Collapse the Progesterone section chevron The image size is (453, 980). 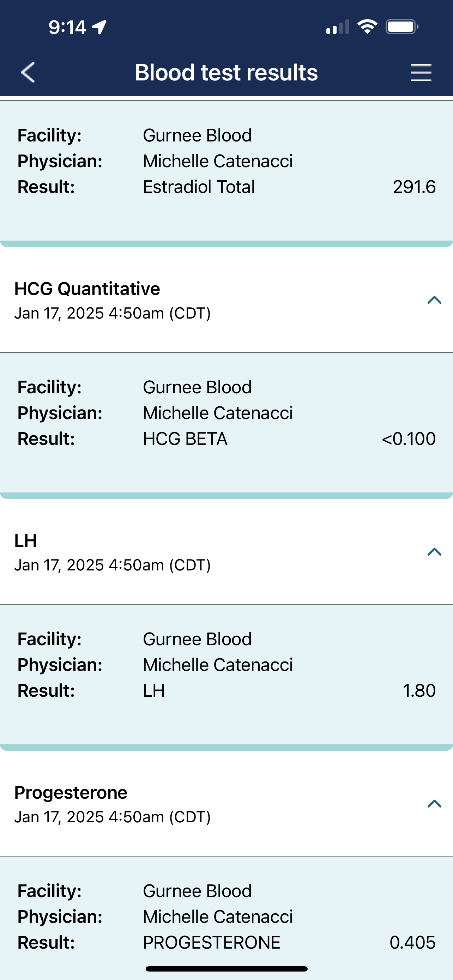[x=434, y=804]
